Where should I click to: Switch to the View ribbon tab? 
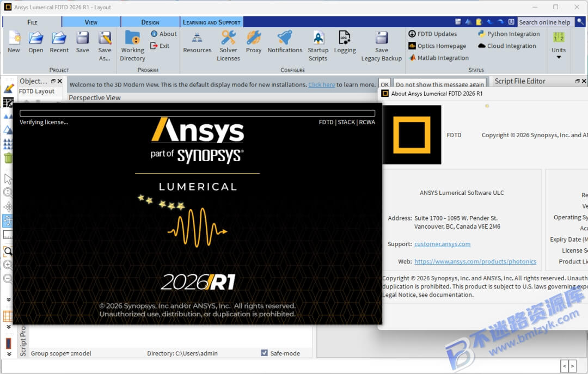91,22
